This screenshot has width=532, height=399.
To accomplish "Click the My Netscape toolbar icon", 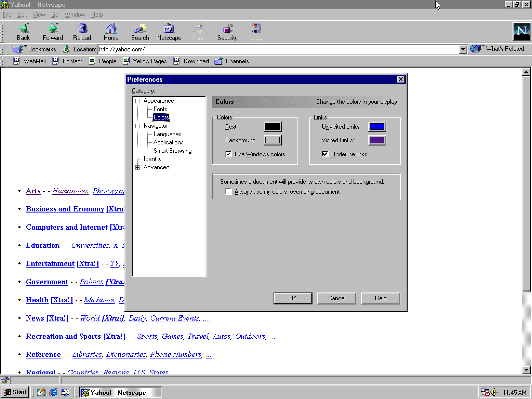I will pos(169,32).
